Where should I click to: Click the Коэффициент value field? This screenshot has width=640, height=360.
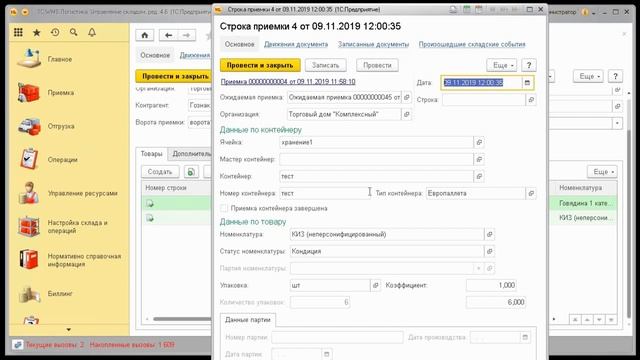tap(491, 285)
